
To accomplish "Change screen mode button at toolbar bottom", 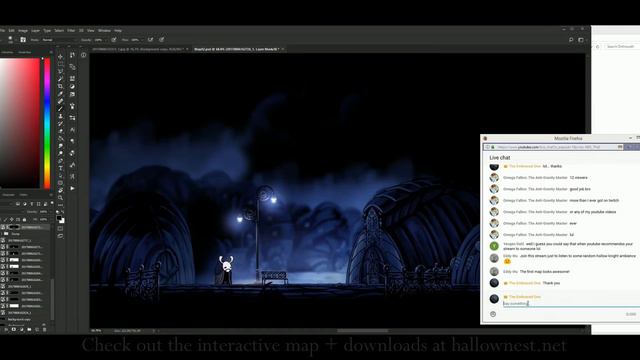I will [60, 236].
